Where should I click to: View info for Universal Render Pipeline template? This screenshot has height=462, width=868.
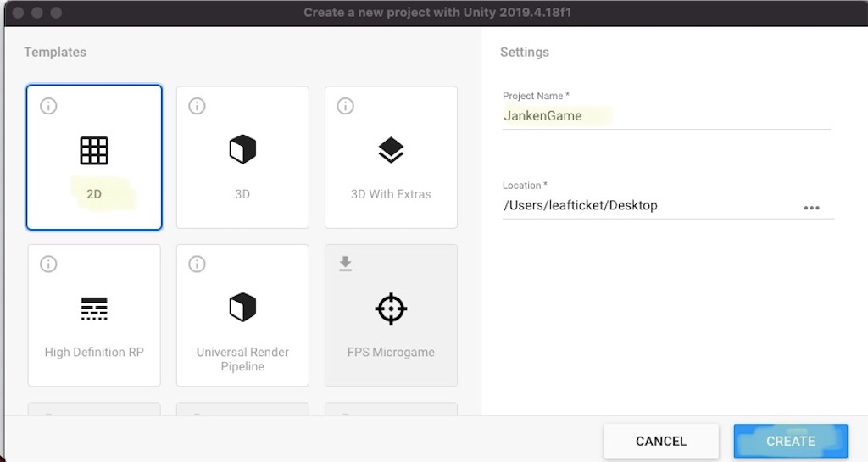(x=197, y=264)
